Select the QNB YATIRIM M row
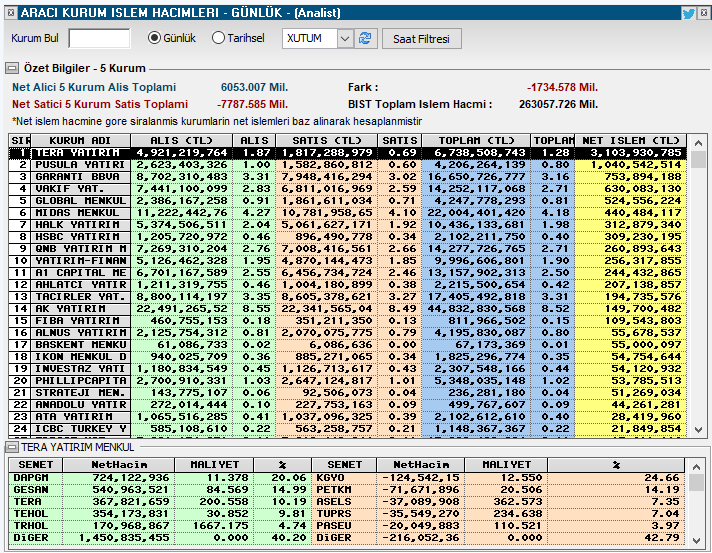 coord(347,249)
